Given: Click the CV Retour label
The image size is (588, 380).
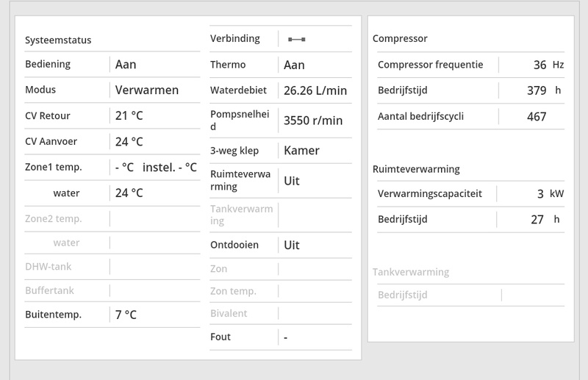Looking at the screenshot, I should 48,116.
